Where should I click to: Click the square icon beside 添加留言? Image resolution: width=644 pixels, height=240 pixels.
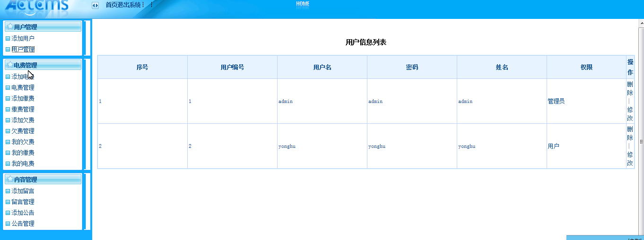[8, 191]
